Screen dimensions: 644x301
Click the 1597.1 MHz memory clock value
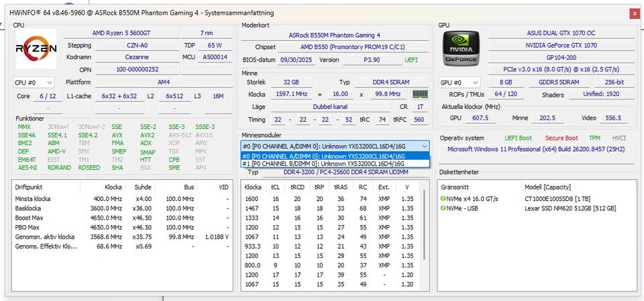(290, 94)
